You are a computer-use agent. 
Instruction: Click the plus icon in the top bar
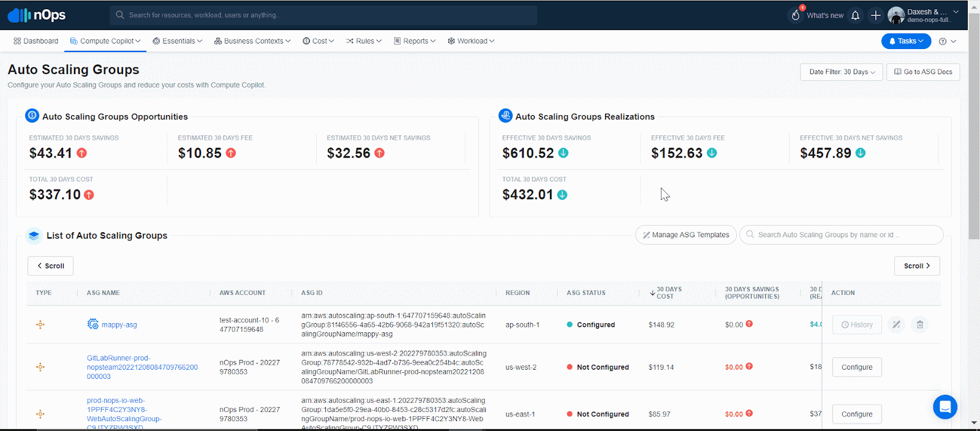point(876,15)
